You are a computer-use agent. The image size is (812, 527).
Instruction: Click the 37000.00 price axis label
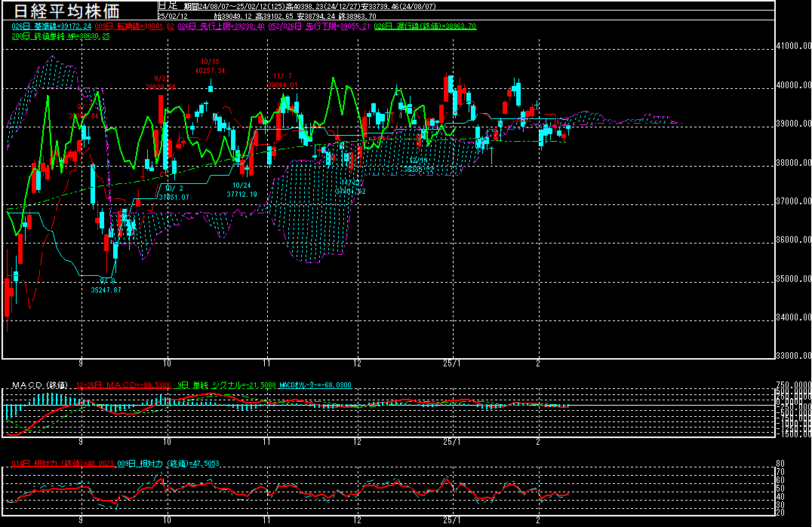click(794, 201)
